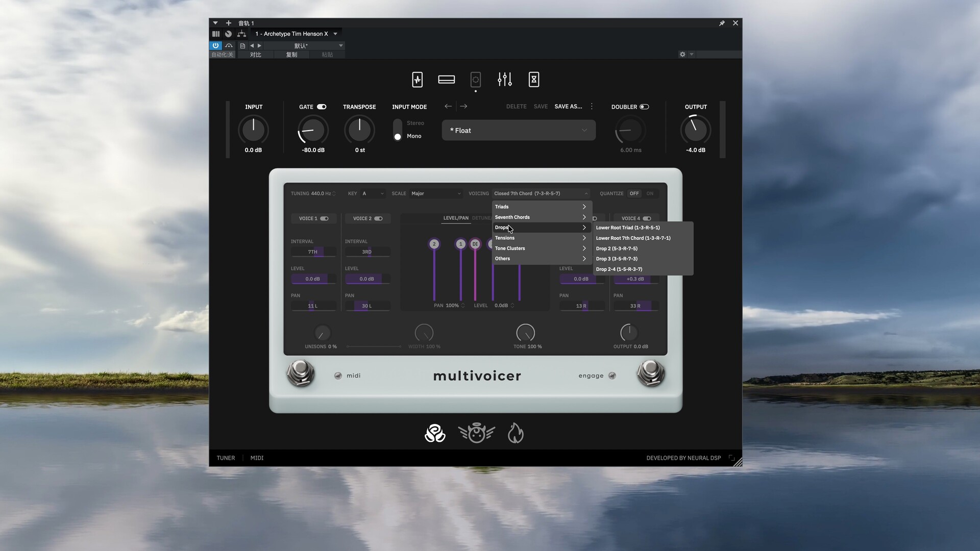This screenshot has width=980, height=551.
Task: Select the rose amp icon
Action: [435, 434]
